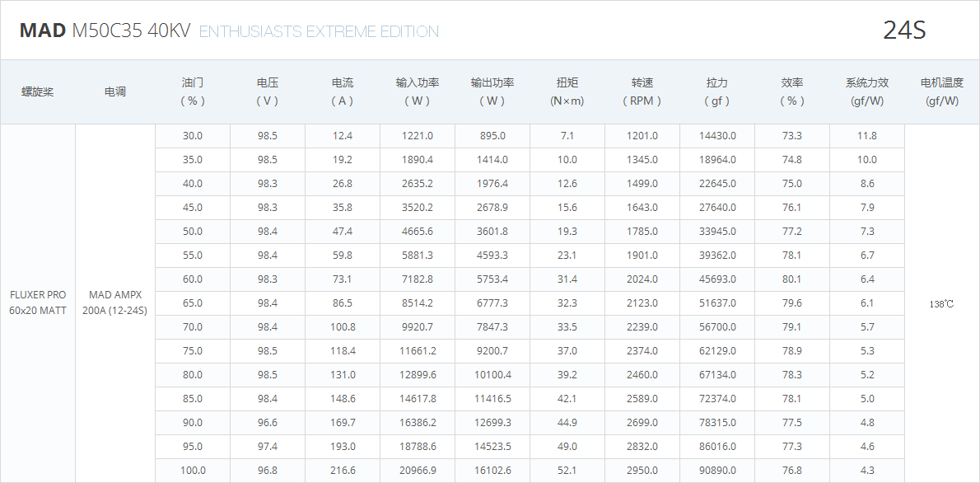Click RPM value '2239.0'

(642, 326)
